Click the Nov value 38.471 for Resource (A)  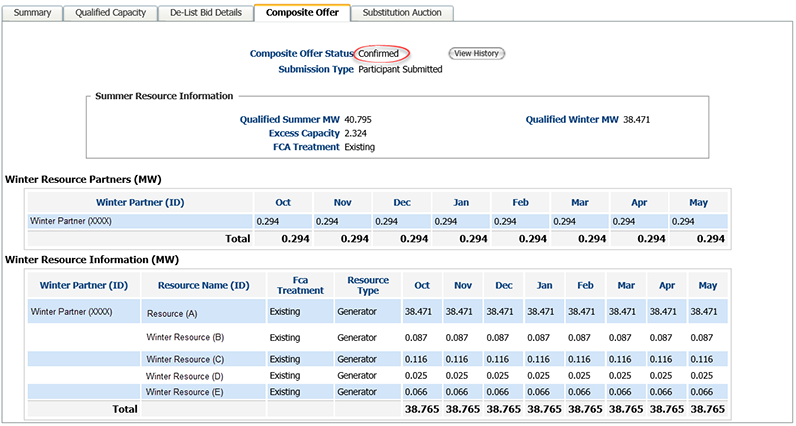[459, 312]
